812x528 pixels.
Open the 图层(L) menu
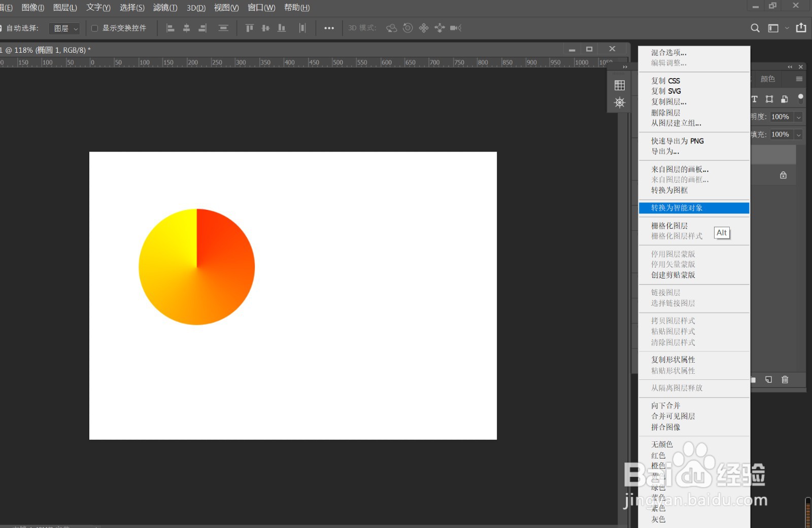(65, 8)
